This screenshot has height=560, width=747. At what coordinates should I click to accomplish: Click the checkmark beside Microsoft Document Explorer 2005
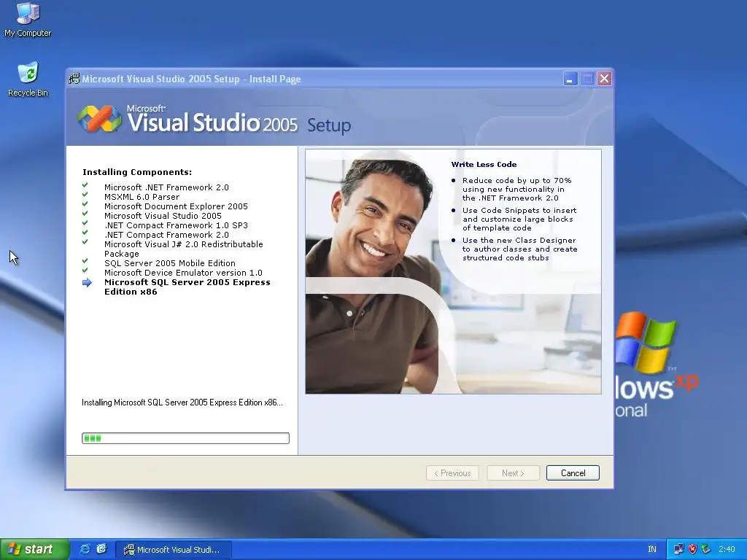(85, 204)
